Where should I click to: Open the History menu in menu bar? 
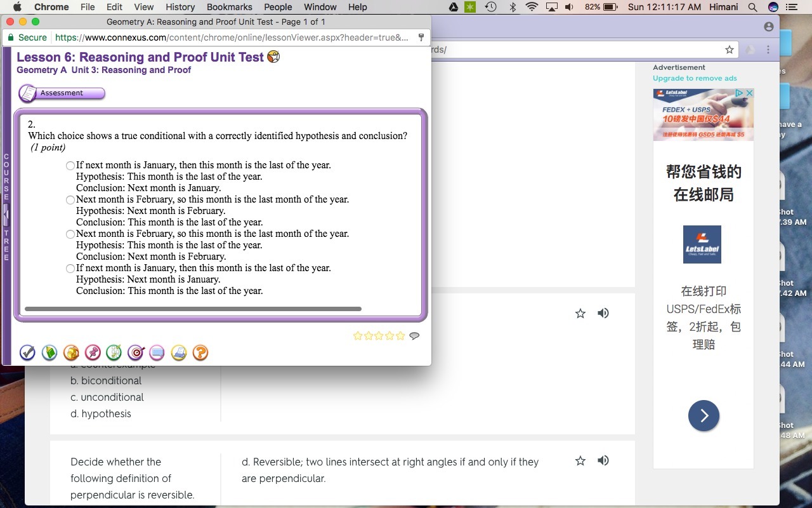point(180,7)
